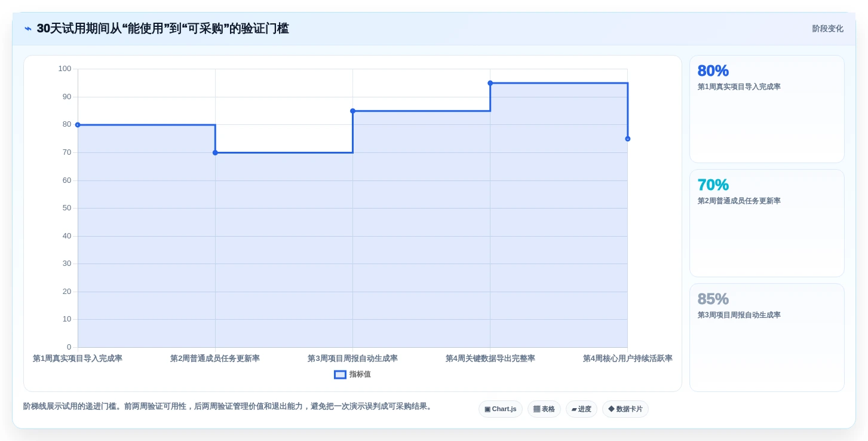868x441 pixels.
Task: Click the y-axis value 50
Action: 67,208
